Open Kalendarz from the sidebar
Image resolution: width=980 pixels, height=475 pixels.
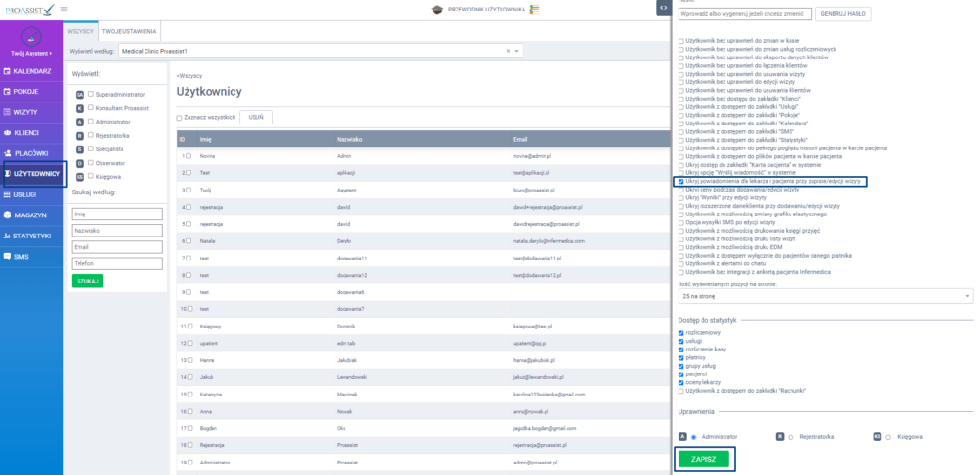point(32,71)
